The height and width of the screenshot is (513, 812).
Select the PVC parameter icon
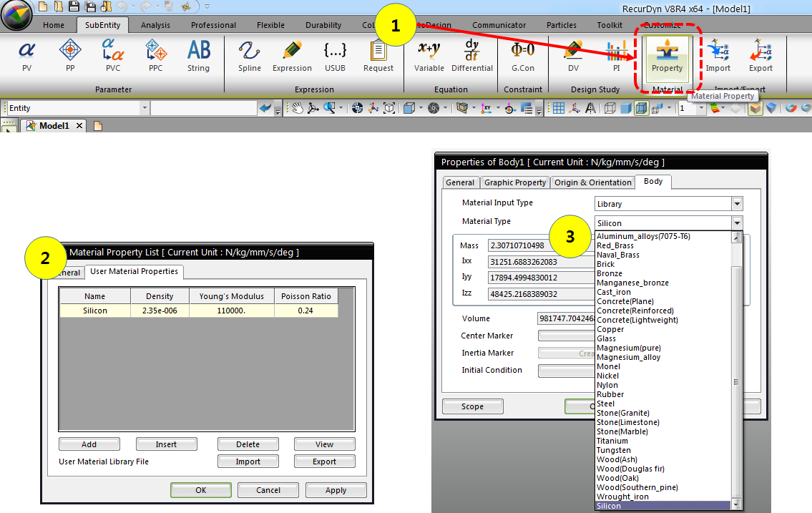pos(113,56)
